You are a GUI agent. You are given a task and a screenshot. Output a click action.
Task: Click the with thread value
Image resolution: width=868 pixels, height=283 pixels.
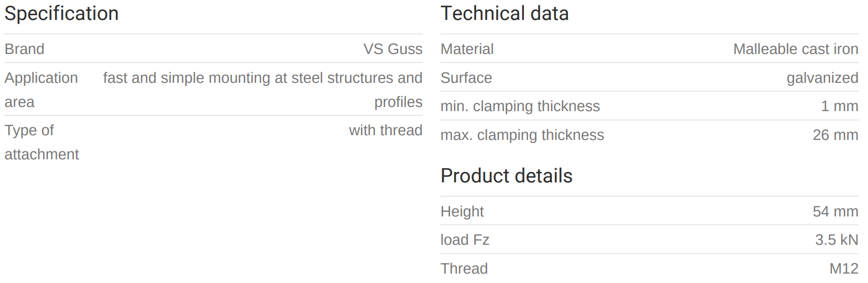click(385, 130)
